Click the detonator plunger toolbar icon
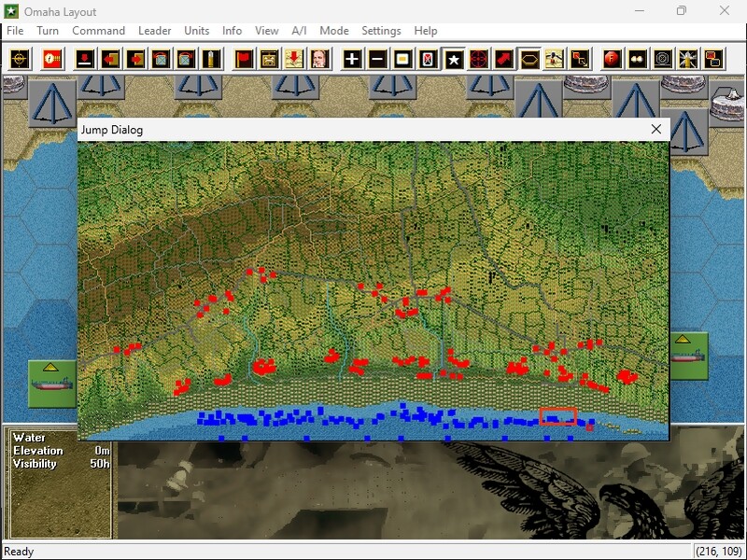Screen dimensions: 747x560 point(269,59)
